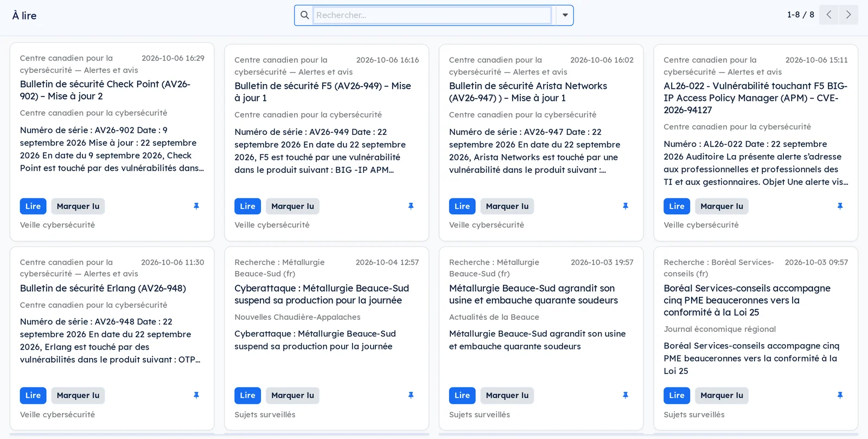Viewport: 868px width, 439px height.
Task: Click Lire on the Boréal Loi 25 card
Action: click(x=676, y=396)
